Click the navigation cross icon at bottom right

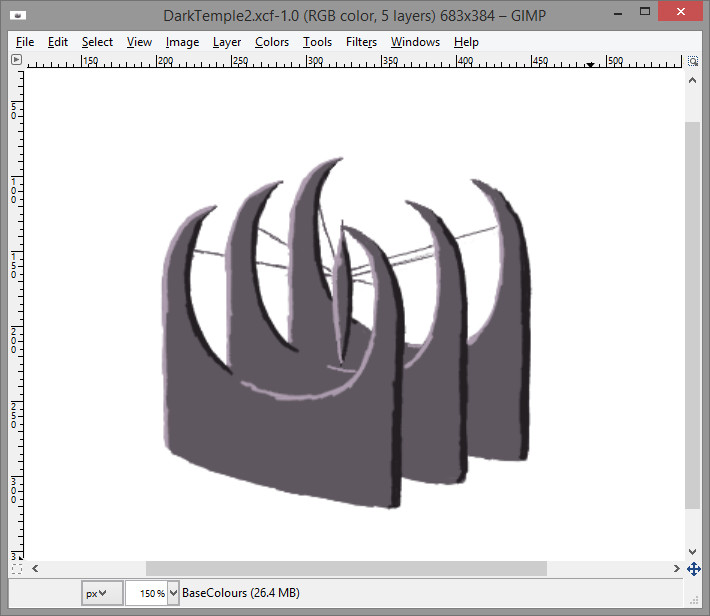click(694, 569)
